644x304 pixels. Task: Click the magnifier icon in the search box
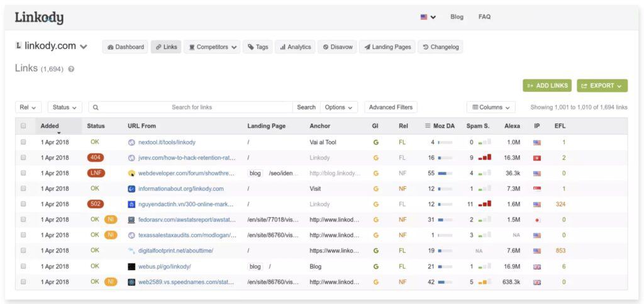(x=96, y=108)
